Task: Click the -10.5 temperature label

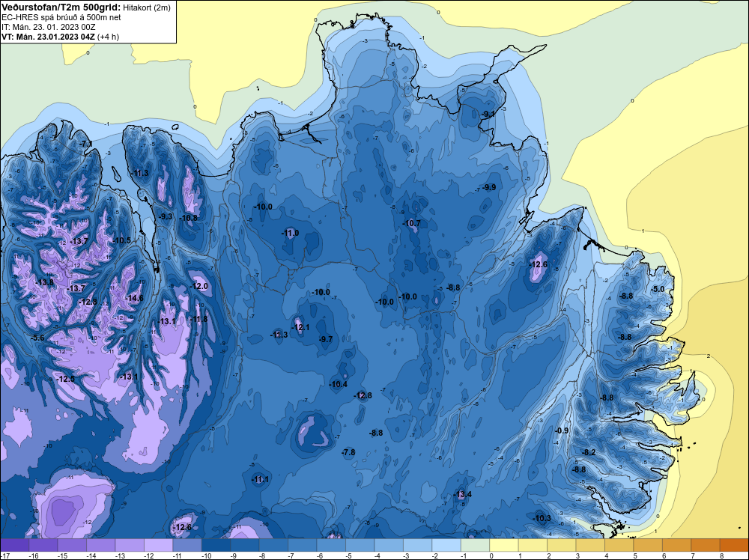Action: click(x=122, y=240)
